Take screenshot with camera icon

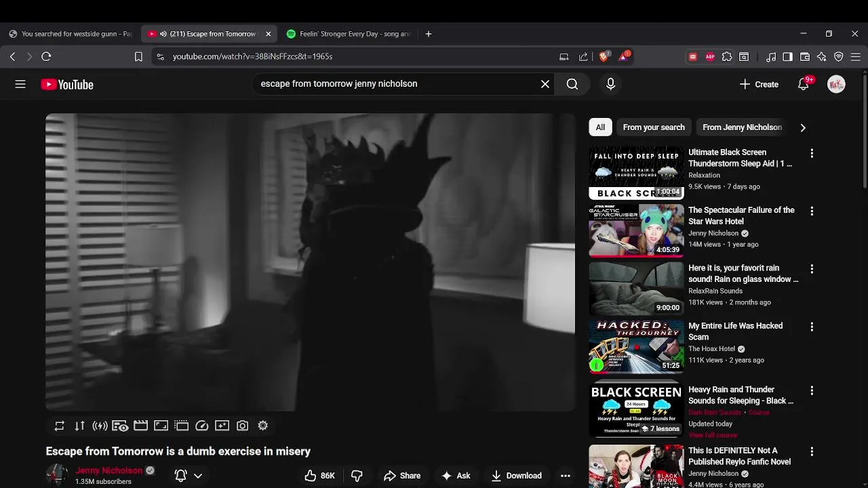(242, 426)
